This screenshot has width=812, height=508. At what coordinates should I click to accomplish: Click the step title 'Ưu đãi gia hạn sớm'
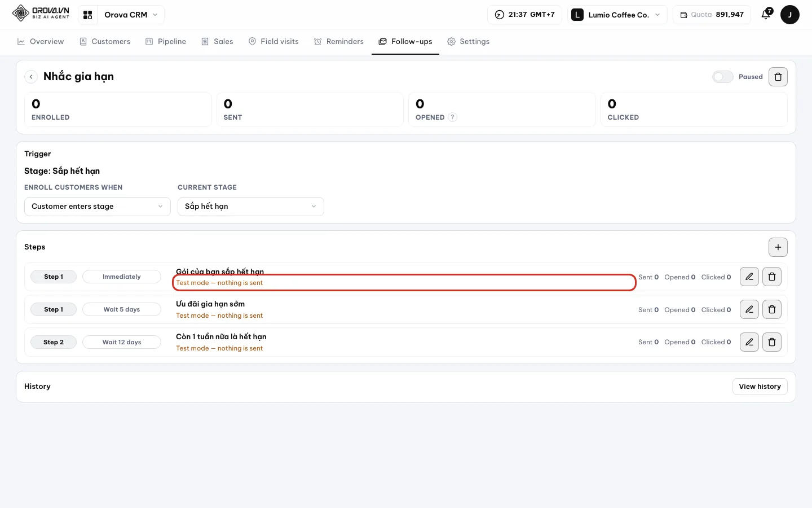[210, 304]
